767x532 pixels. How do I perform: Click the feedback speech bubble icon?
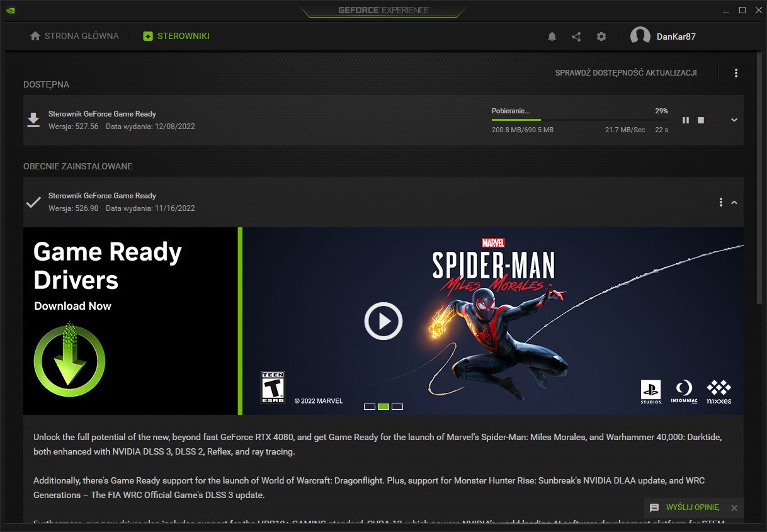point(655,507)
